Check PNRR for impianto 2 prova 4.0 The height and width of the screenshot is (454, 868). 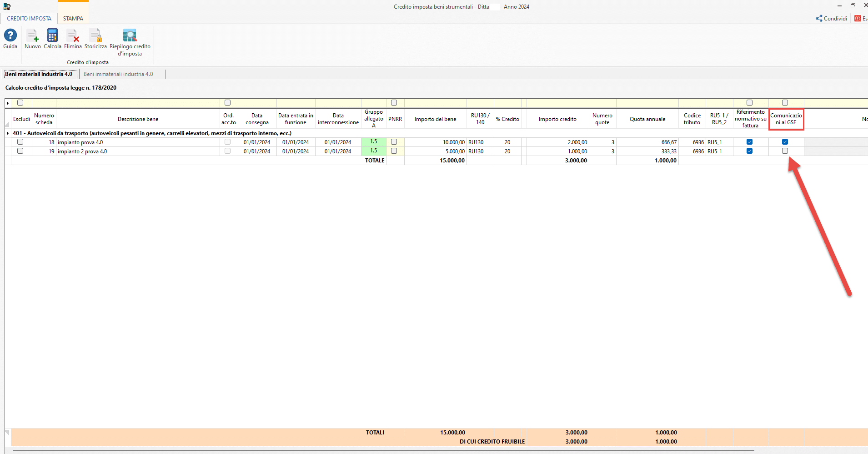[394, 151]
